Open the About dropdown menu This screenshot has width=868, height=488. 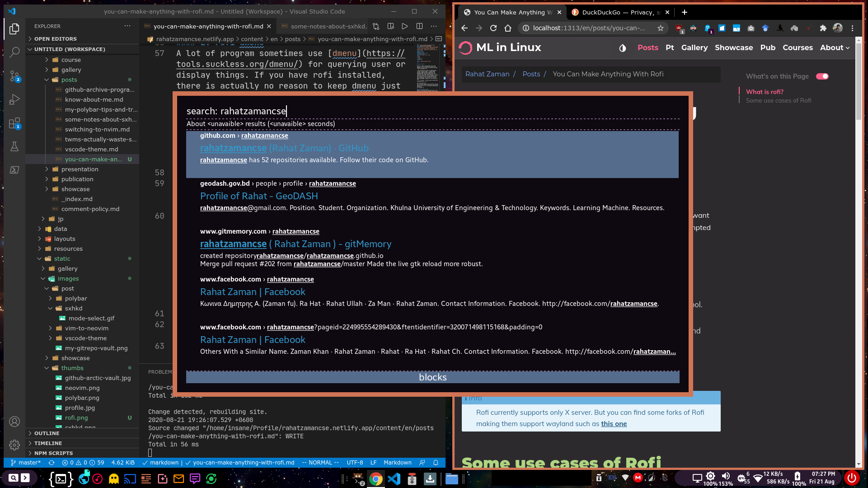tap(835, 47)
